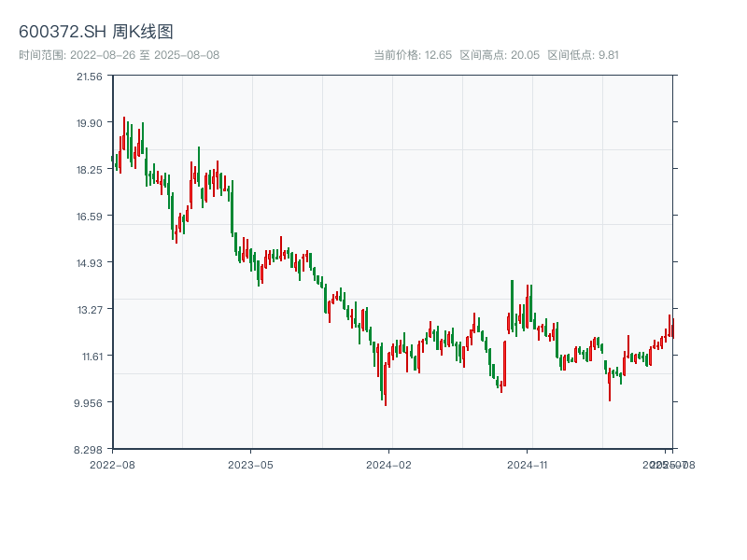Click the 13.27 y-axis tick label

point(90,310)
